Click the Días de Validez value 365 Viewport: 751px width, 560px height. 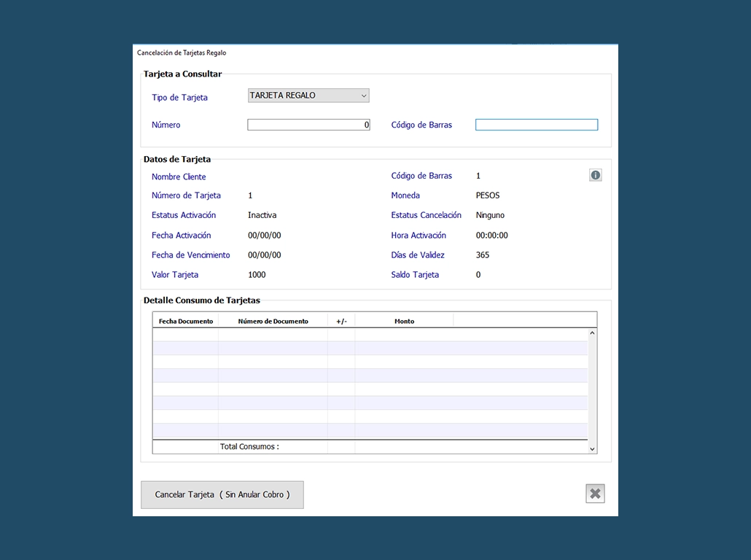click(x=483, y=255)
